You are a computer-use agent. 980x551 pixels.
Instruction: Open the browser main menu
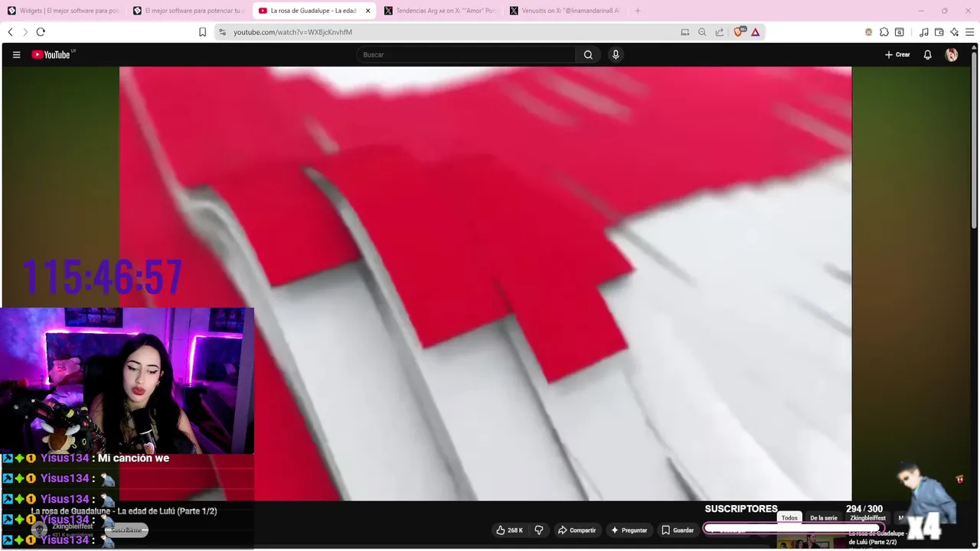pyautogui.click(x=970, y=32)
